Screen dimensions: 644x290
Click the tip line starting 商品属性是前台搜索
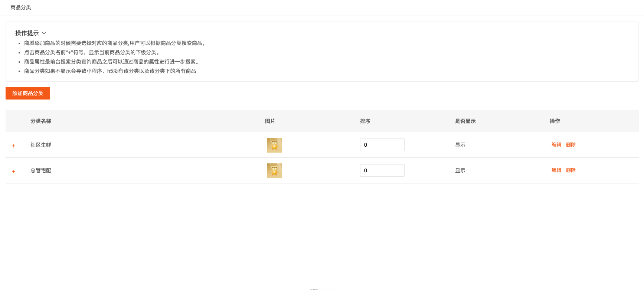(112, 62)
